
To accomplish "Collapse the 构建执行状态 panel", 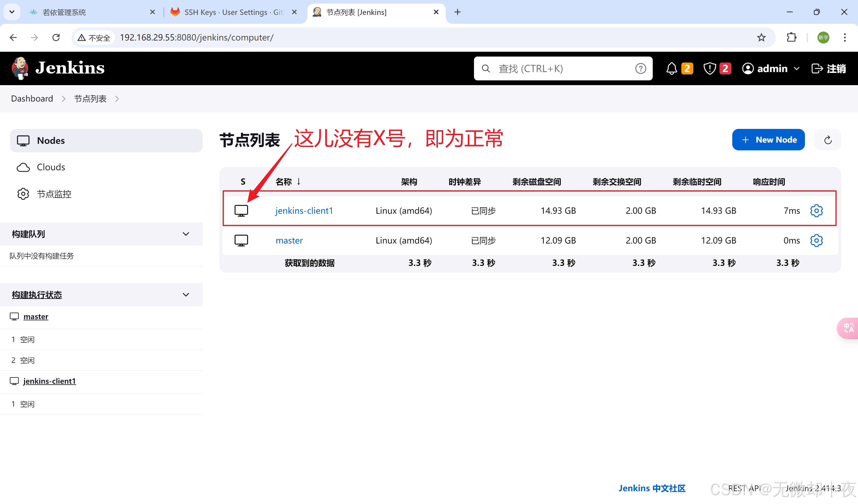I will tap(186, 295).
